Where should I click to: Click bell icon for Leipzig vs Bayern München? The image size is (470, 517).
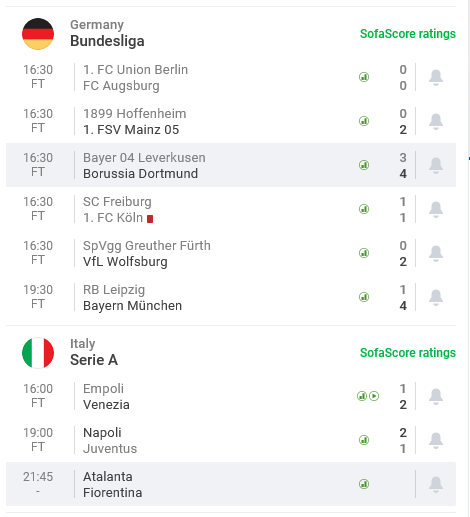pyautogui.click(x=436, y=298)
